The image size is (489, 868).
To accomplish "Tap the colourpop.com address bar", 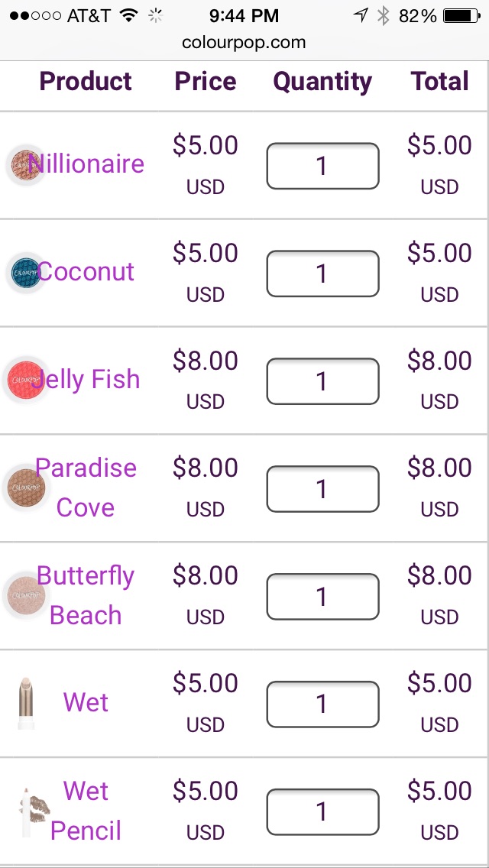I will tap(244, 43).
